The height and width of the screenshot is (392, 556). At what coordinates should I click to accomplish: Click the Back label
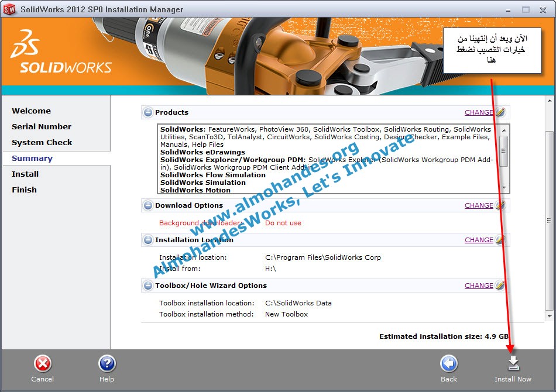449,379
